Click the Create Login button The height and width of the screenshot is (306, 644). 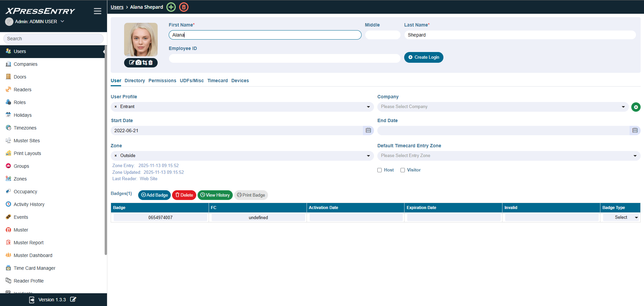pos(424,57)
